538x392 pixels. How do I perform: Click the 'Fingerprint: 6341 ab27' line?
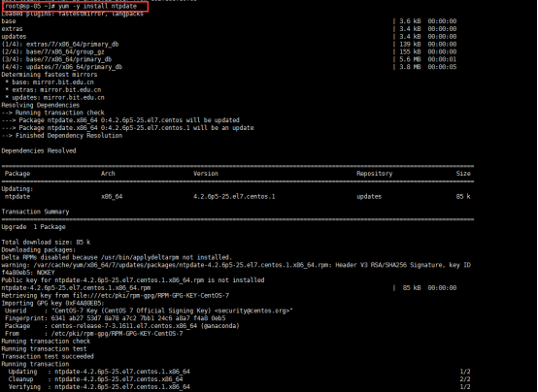pyautogui.click(x=115, y=318)
